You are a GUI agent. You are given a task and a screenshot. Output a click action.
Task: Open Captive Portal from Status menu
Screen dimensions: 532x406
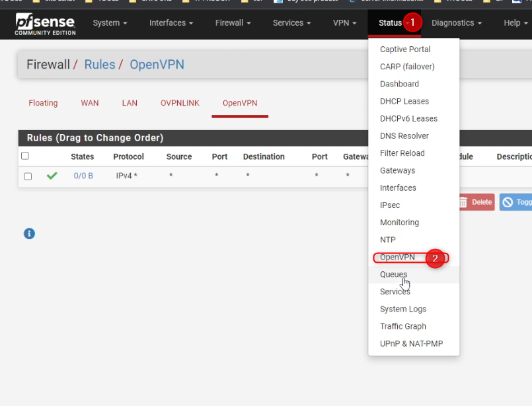click(x=405, y=50)
